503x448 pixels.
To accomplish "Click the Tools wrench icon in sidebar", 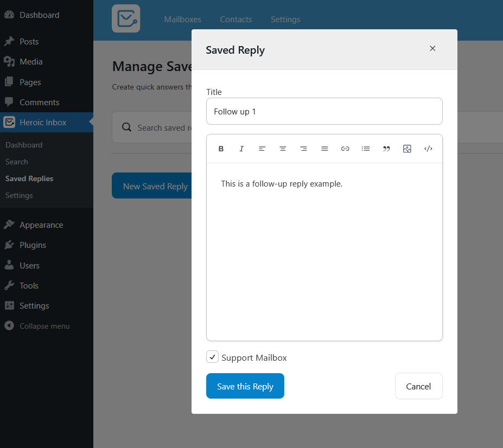I will (9, 285).
